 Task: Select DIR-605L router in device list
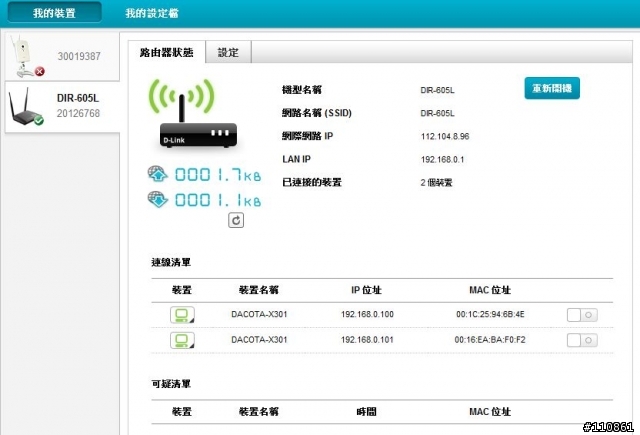coord(62,107)
